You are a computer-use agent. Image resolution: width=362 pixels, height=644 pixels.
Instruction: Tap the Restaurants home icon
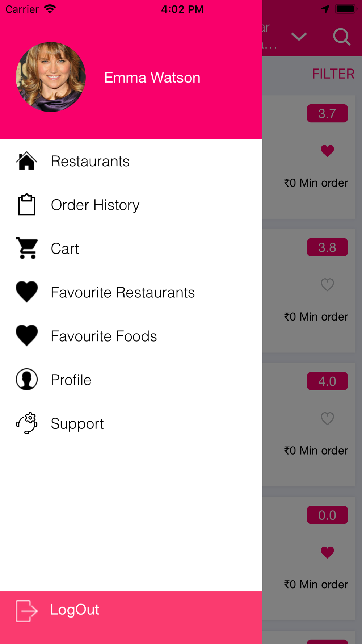coord(26,161)
